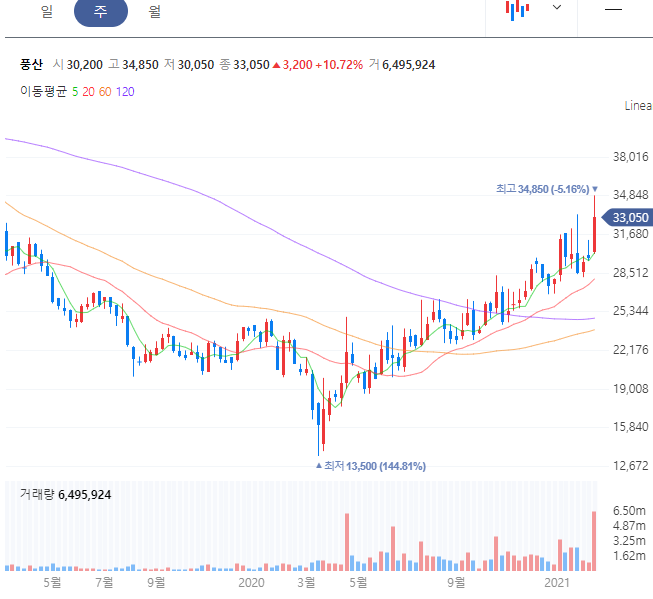Viewport: 653px width, 599px height.
Task: Click the line style icon at top right
Action: [613, 9]
